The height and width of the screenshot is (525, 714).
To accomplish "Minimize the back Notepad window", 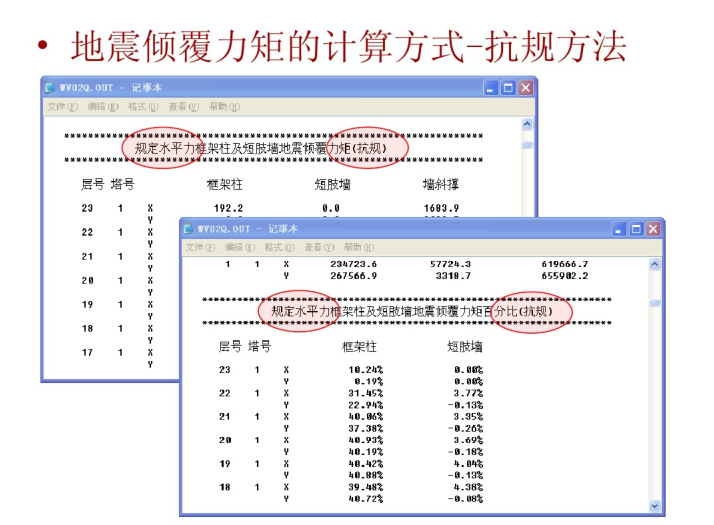I will 490,88.
